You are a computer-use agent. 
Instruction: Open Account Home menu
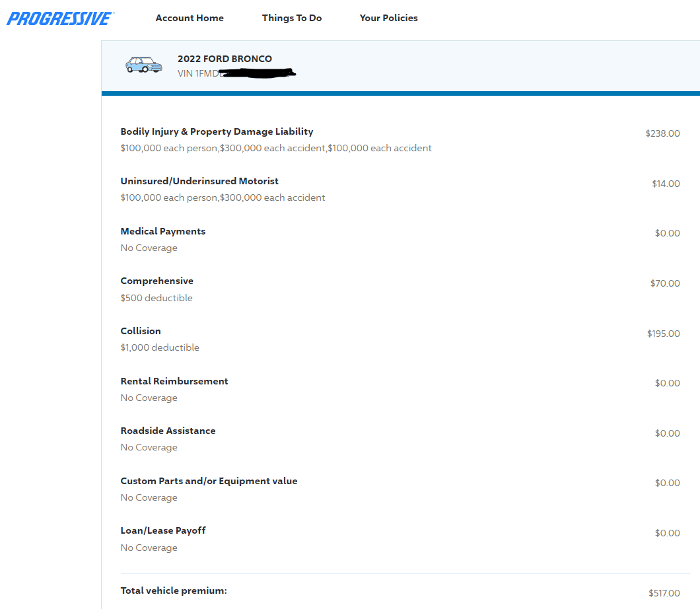[x=190, y=18]
